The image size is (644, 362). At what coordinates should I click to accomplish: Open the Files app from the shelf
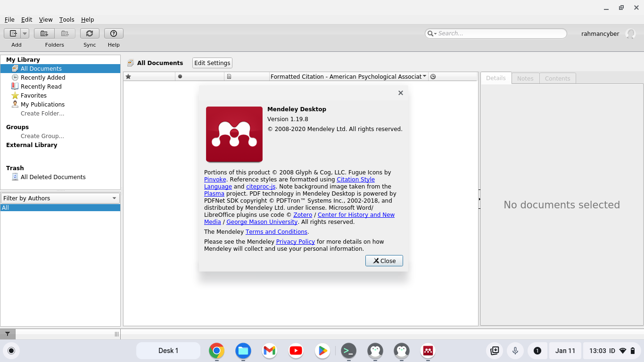(243, 351)
